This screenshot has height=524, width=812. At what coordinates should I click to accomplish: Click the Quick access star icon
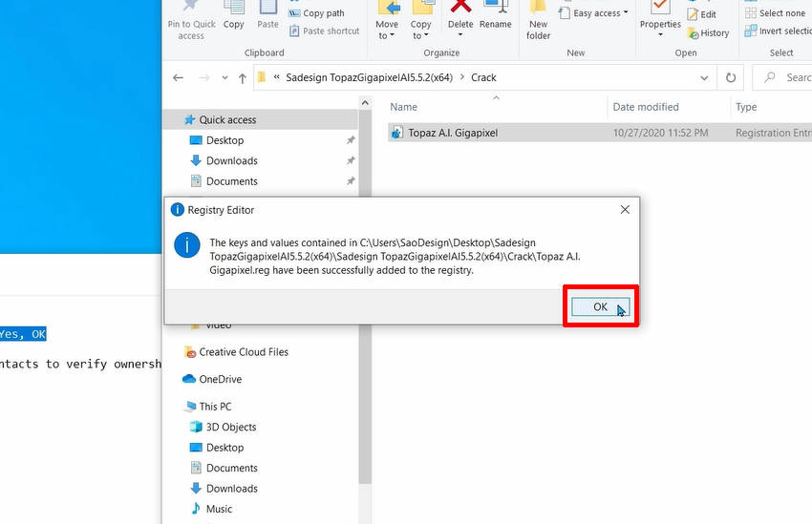pyautogui.click(x=189, y=120)
